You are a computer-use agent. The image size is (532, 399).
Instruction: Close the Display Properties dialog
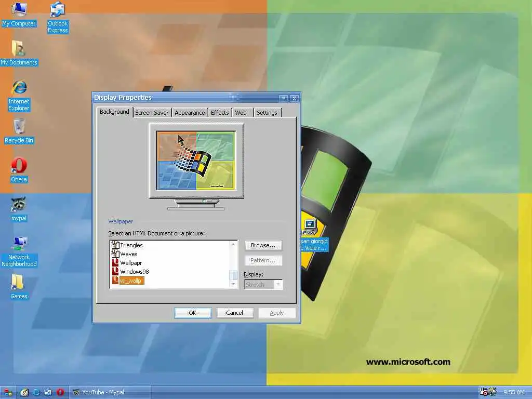click(x=294, y=98)
